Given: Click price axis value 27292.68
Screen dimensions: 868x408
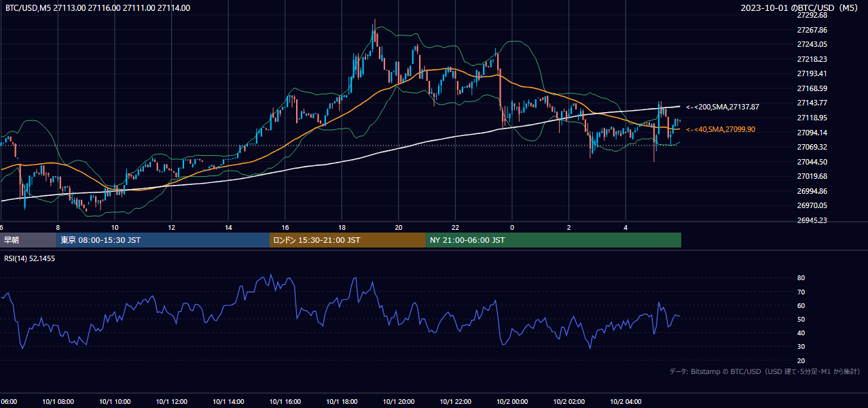Looking at the screenshot, I should 812,15.
